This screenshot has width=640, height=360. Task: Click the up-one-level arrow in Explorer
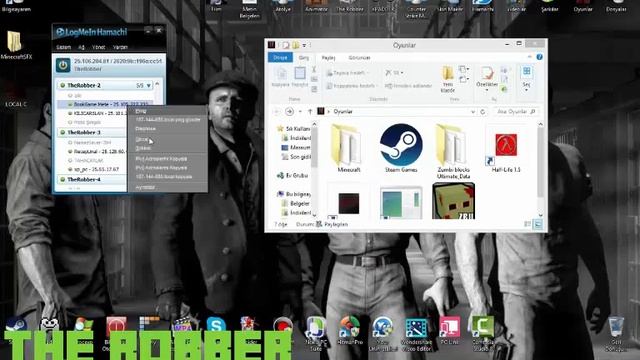(310, 111)
